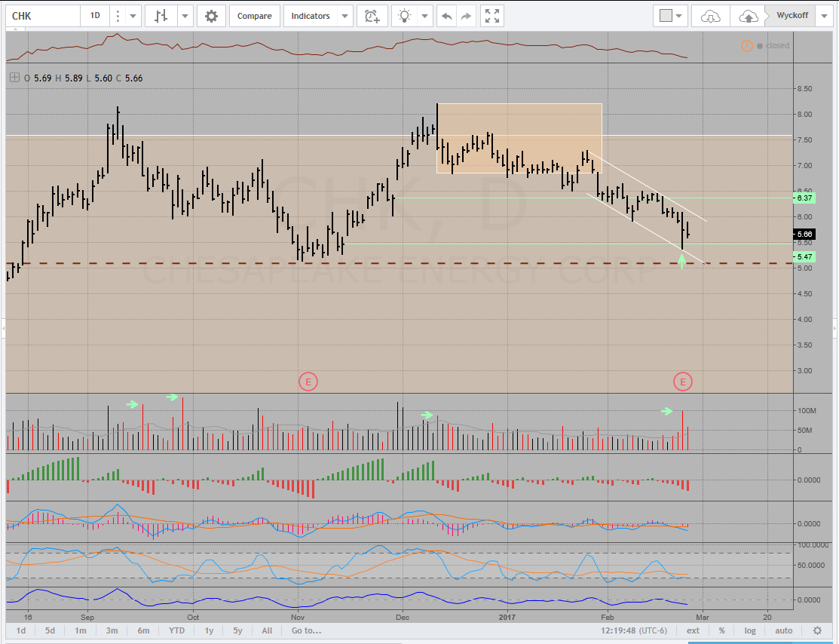This screenshot has width=839, height=644.
Task: Select the YTD date range
Action: [176, 630]
